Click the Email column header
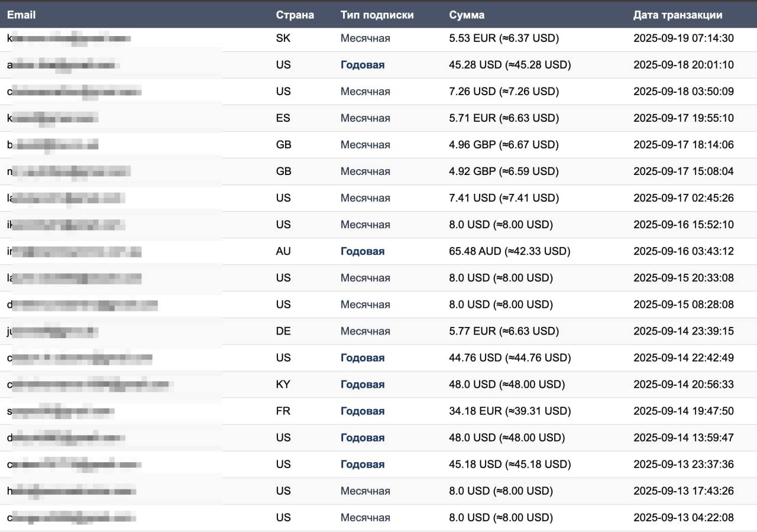 [21, 15]
